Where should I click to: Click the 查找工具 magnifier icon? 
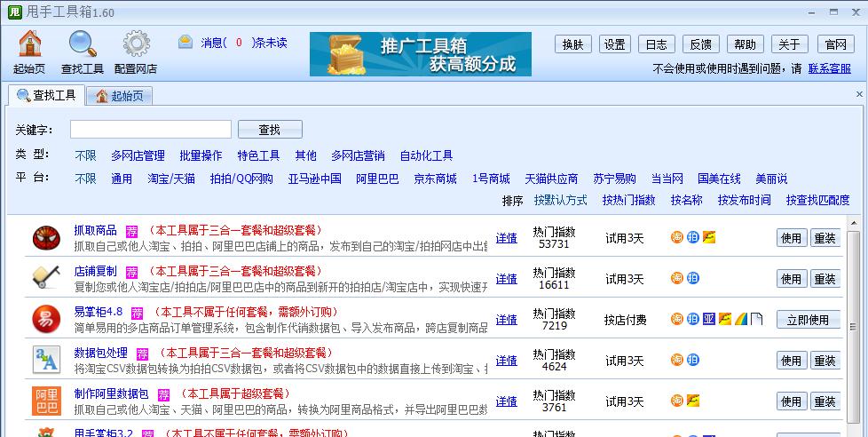pos(83,44)
